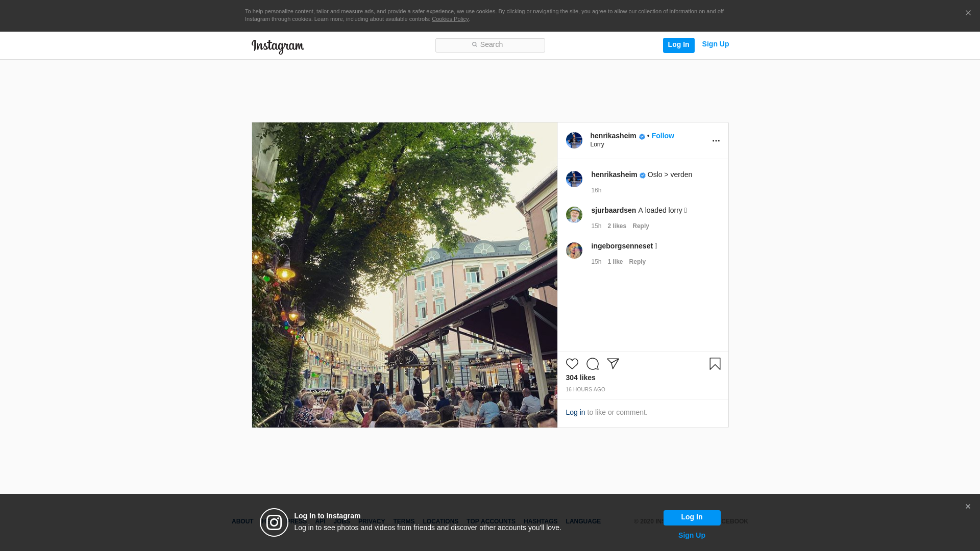Click Log in link to comment
The width and height of the screenshot is (980, 551).
pyautogui.click(x=575, y=412)
